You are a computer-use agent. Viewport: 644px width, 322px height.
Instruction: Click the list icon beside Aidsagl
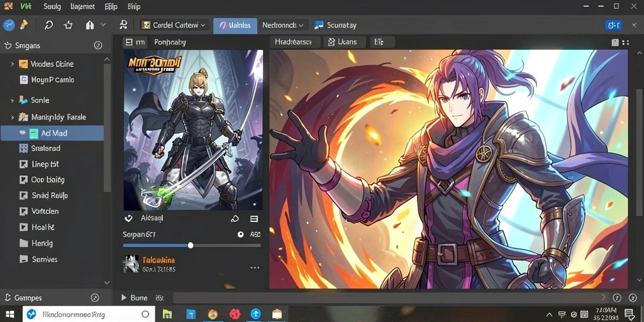(x=254, y=219)
